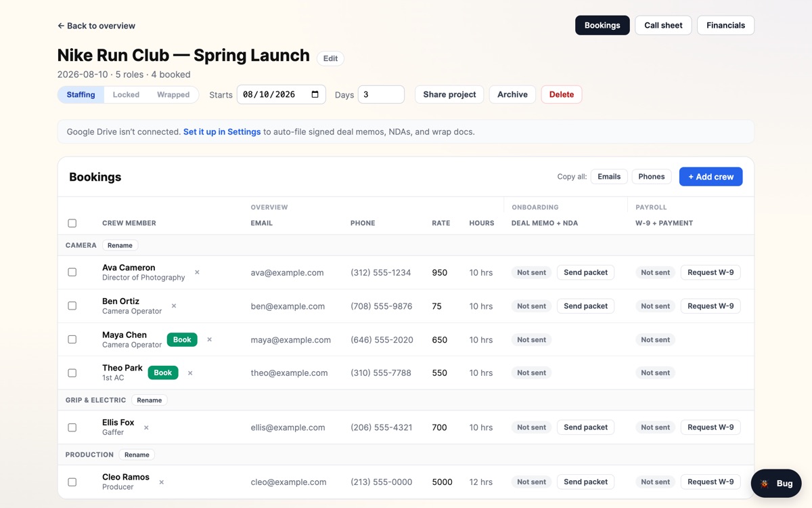Image resolution: width=812 pixels, height=508 pixels.
Task: Request W-9 from Cleo Ramos
Action: coord(710,482)
